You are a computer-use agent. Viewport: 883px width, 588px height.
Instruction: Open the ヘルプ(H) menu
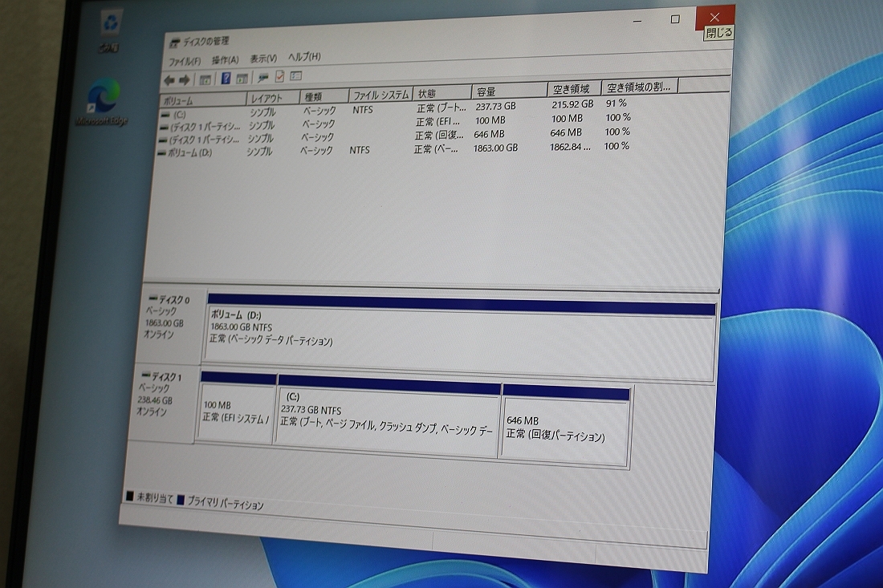point(304,57)
